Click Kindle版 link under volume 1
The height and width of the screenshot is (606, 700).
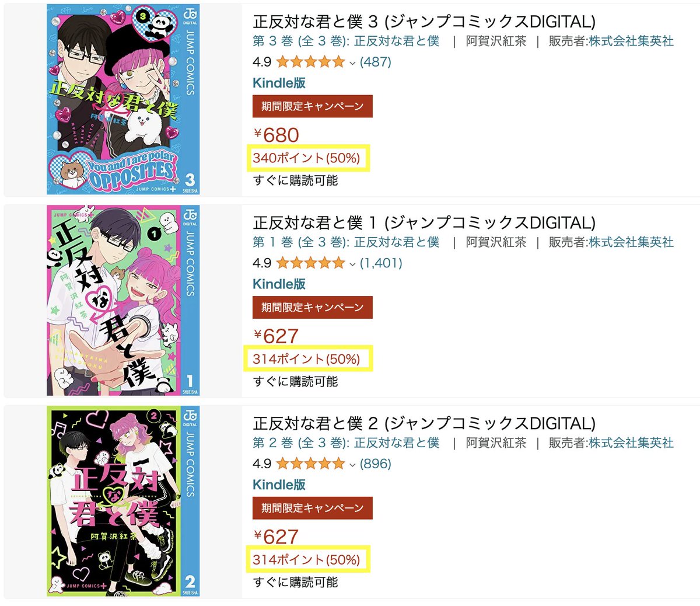(x=279, y=284)
